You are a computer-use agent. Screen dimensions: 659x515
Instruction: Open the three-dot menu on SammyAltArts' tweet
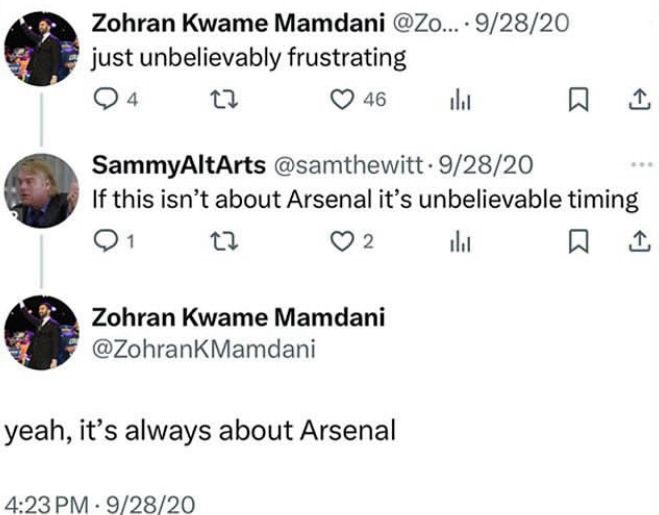tap(640, 165)
